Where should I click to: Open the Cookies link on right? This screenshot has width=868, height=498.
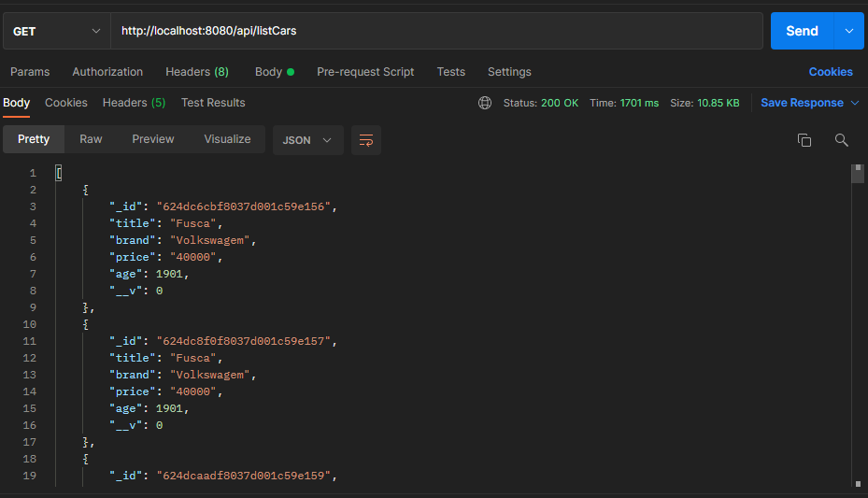click(x=831, y=72)
